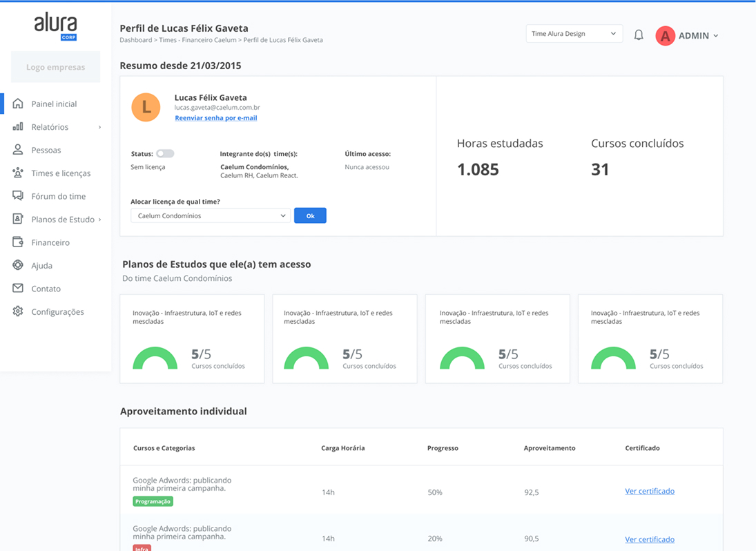Image resolution: width=756 pixels, height=551 pixels.
Task: Click the green Programação category tag
Action: tap(153, 501)
